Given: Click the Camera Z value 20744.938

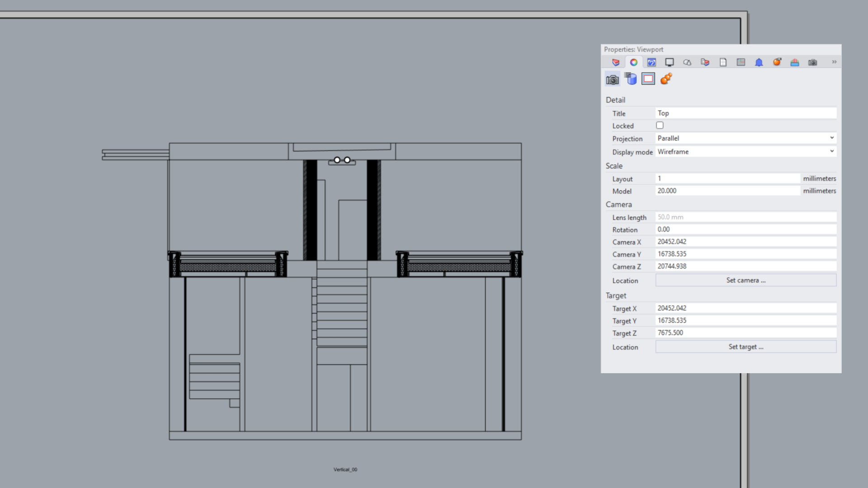Looking at the screenshot, I should coord(746,266).
